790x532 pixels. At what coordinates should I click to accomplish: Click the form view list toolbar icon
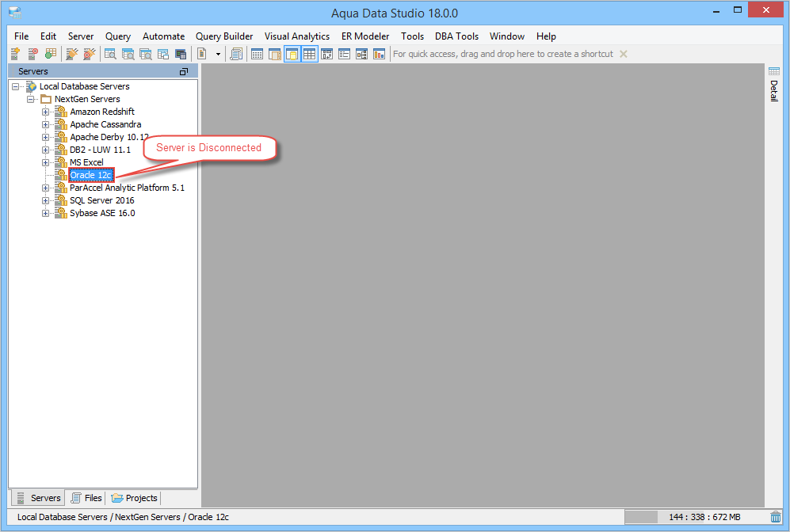(x=344, y=54)
